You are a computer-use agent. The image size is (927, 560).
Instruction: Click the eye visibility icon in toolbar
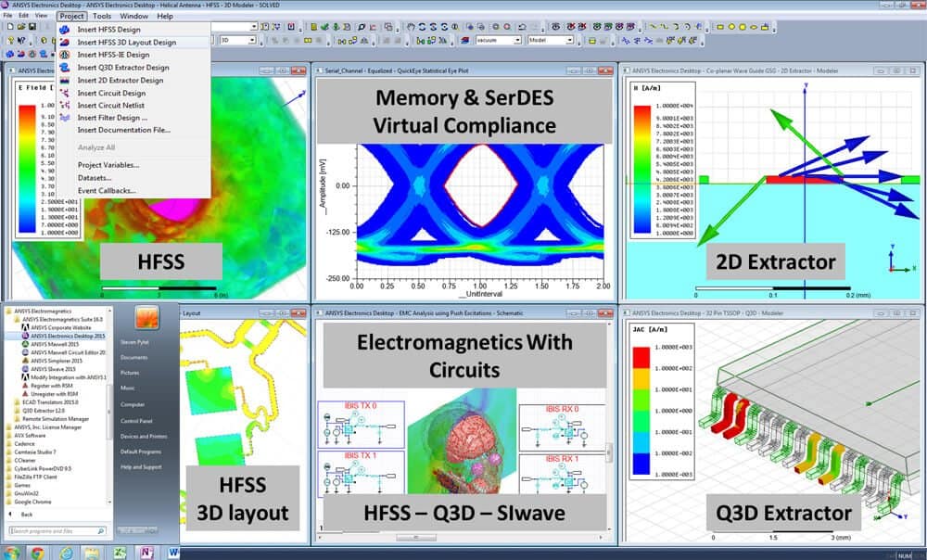click(x=555, y=27)
